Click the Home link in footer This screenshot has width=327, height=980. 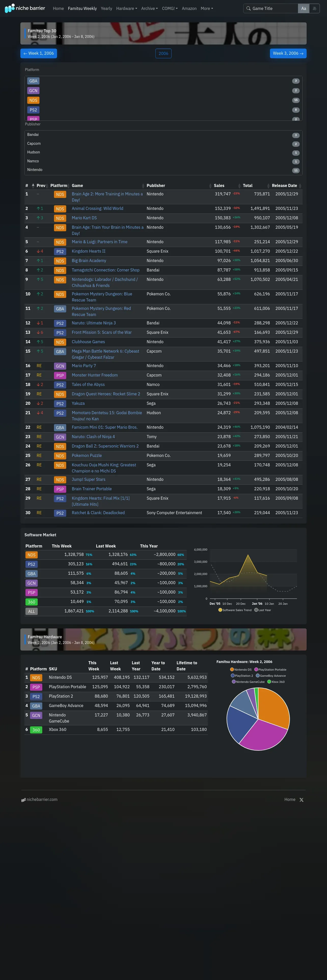point(290,799)
